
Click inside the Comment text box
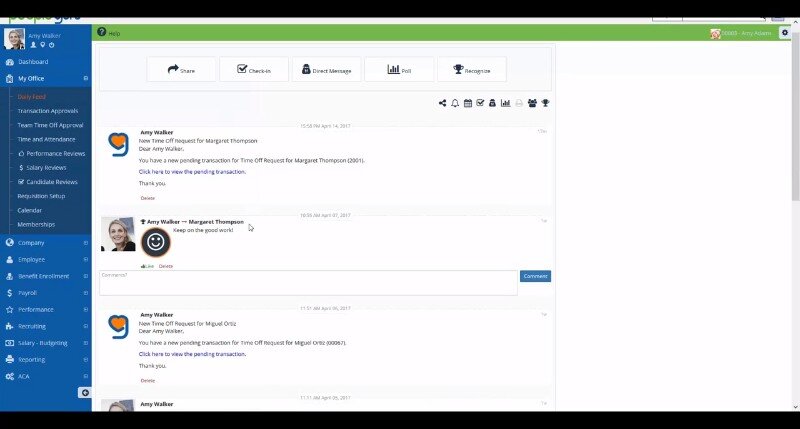tap(308, 283)
